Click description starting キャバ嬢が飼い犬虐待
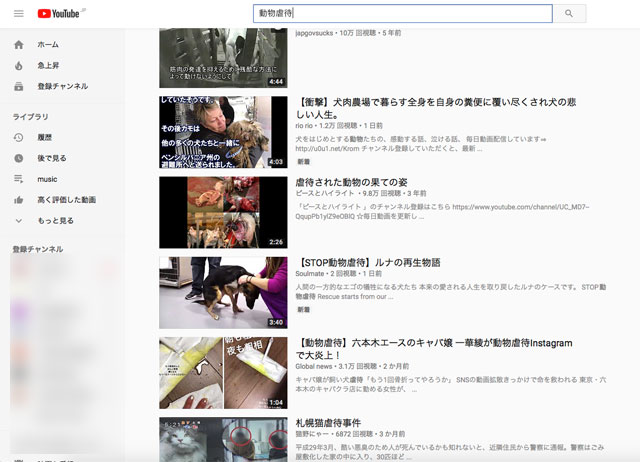Image resolution: width=640 pixels, height=462 pixels. click(451, 384)
